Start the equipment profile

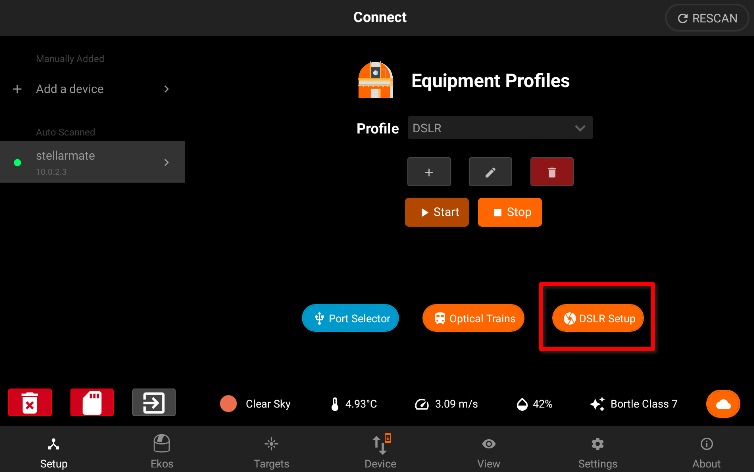(x=437, y=212)
